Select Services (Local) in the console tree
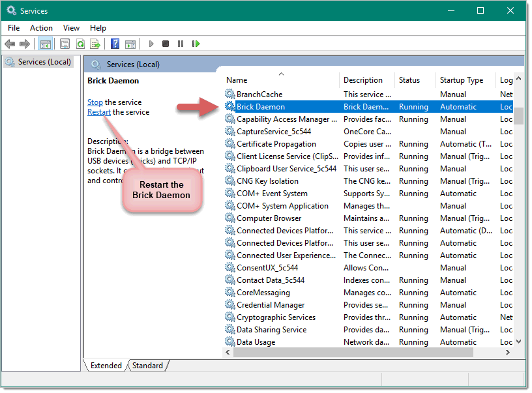The height and width of the screenshot is (393, 532). (x=38, y=62)
